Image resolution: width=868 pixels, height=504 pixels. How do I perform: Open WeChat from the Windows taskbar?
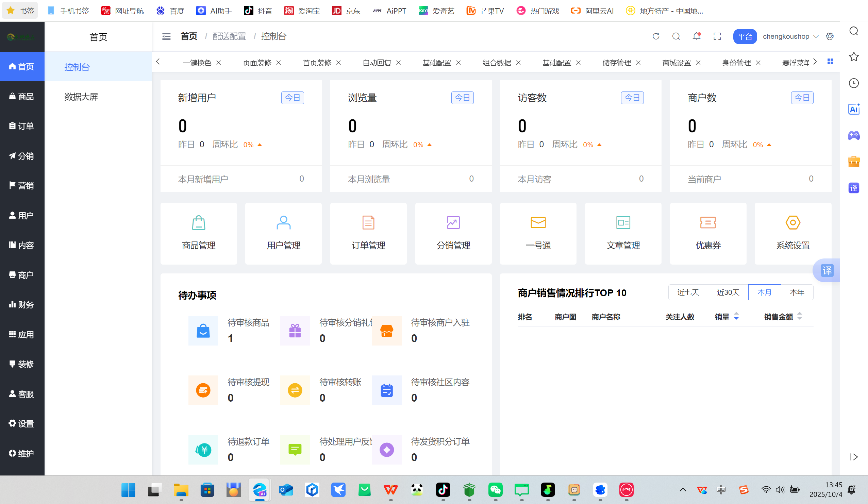pyautogui.click(x=495, y=489)
